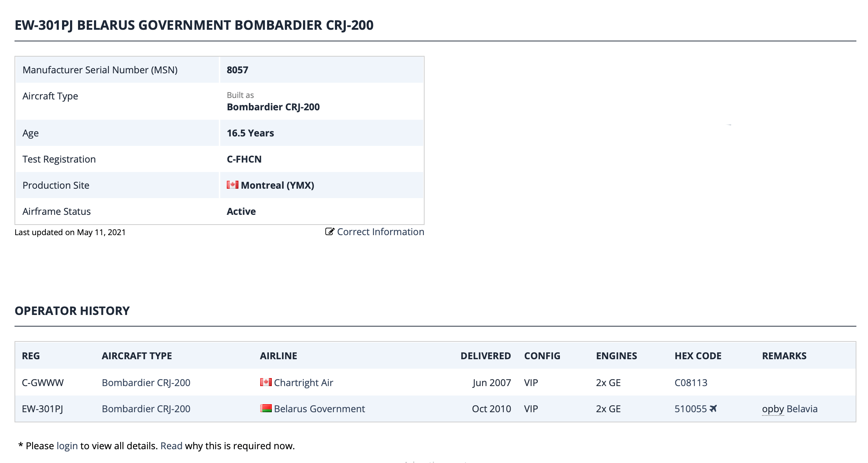Click the Belarus flag beside Belarus Government
Image resolution: width=868 pixels, height=463 pixels.
pos(266,409)
